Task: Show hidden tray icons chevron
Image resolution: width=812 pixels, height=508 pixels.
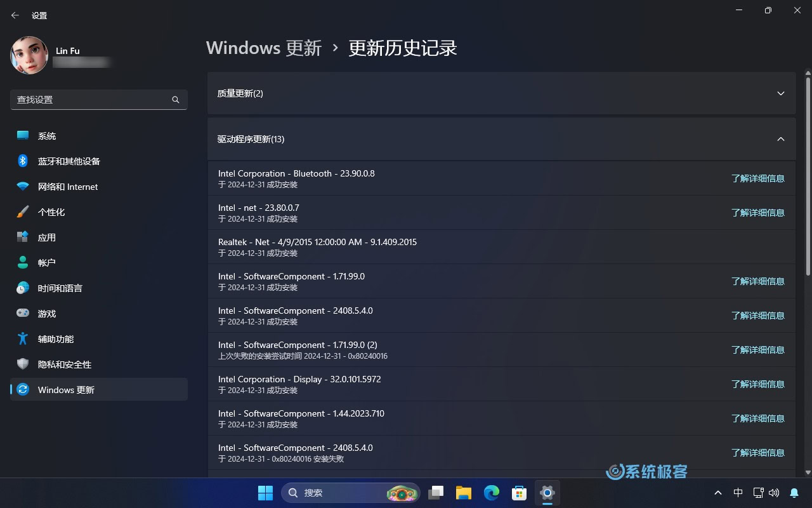Action: point(718,493)
